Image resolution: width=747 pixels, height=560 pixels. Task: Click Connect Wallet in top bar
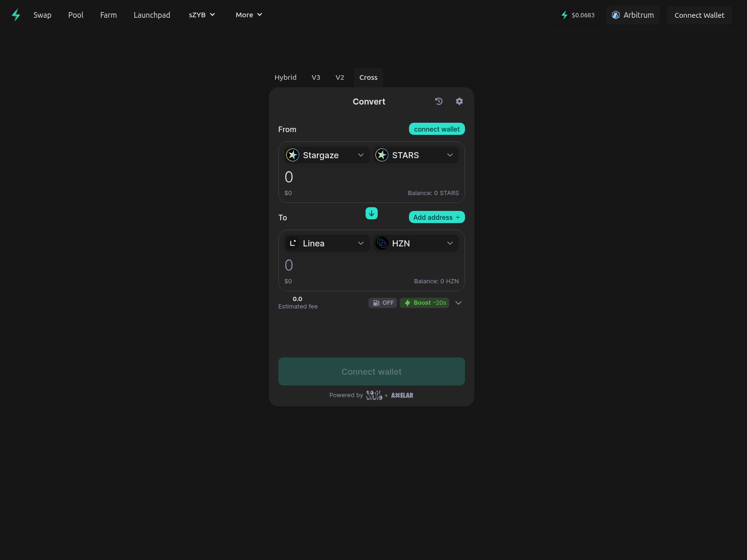[x=699, y=15]
